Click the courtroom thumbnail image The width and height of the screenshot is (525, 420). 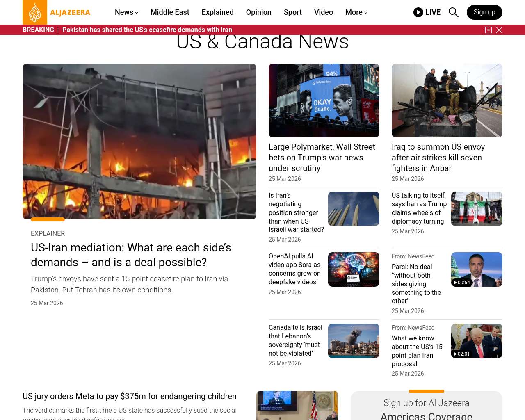[297, 406]
